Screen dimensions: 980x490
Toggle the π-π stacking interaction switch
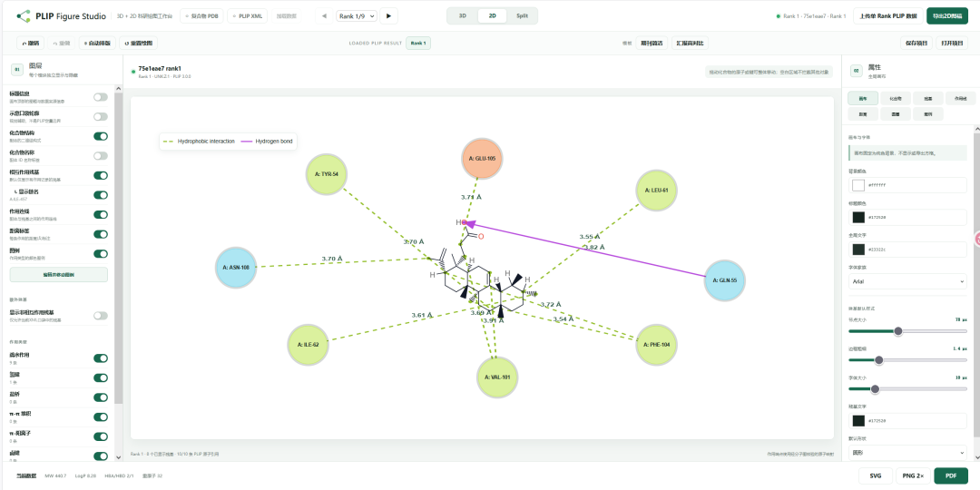point(100,416)
